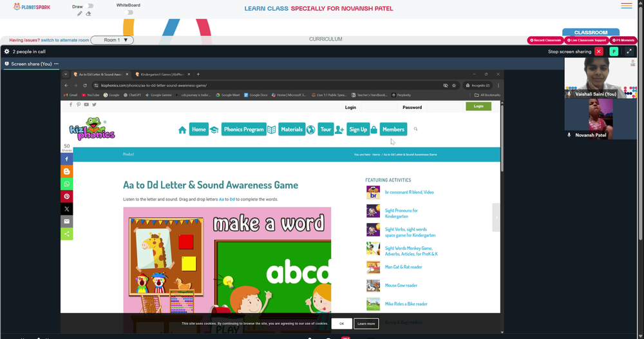The image size is (644, 339).
Task: Click Learn more on cookie banner
Action: pyautogui.click(x=366, y=324)
